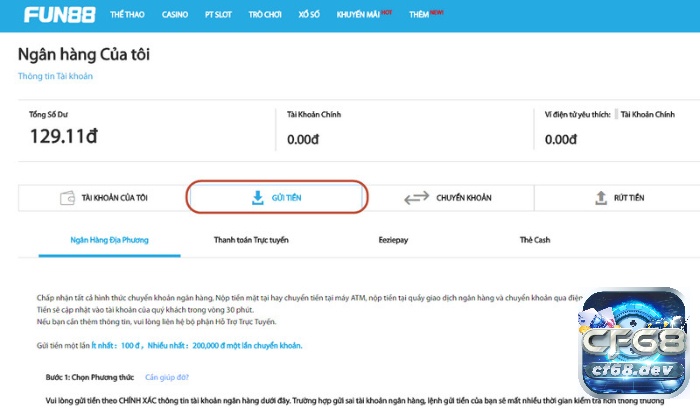The width and height of the screenshot is (700, 409).
Task: Open the CASINO menu
Action: point(175,15)
